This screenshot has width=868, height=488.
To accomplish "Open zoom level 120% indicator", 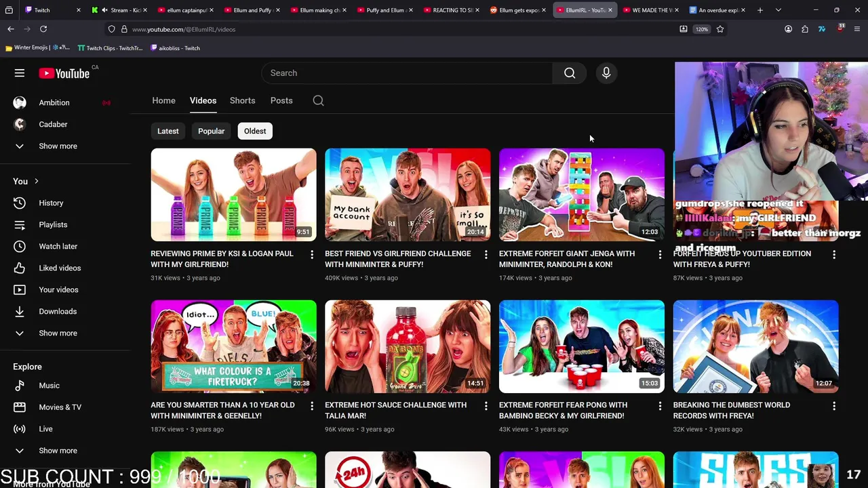I will pos(702,29).
